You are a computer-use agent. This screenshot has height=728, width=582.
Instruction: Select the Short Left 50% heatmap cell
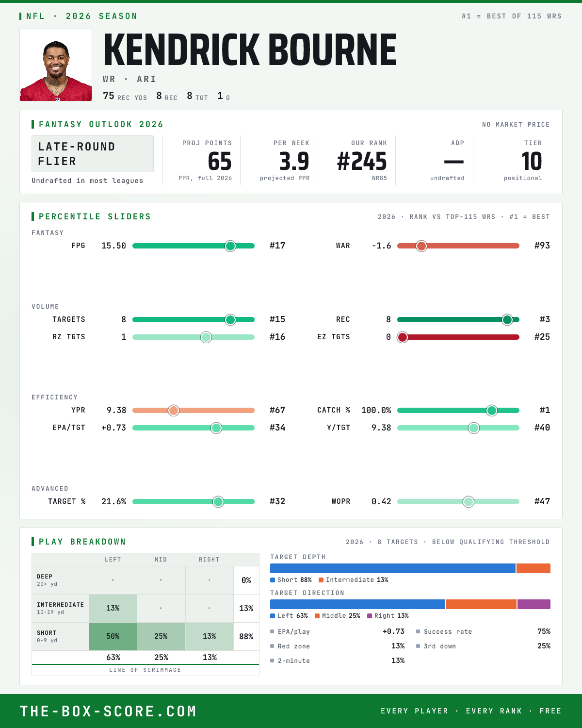[113, 636]
